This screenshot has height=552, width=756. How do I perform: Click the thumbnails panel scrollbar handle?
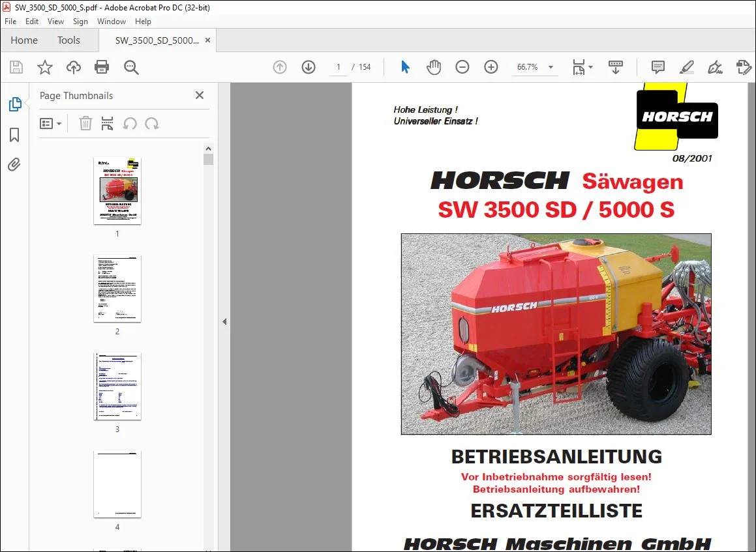pyautogui.click(x=208, y=160)
